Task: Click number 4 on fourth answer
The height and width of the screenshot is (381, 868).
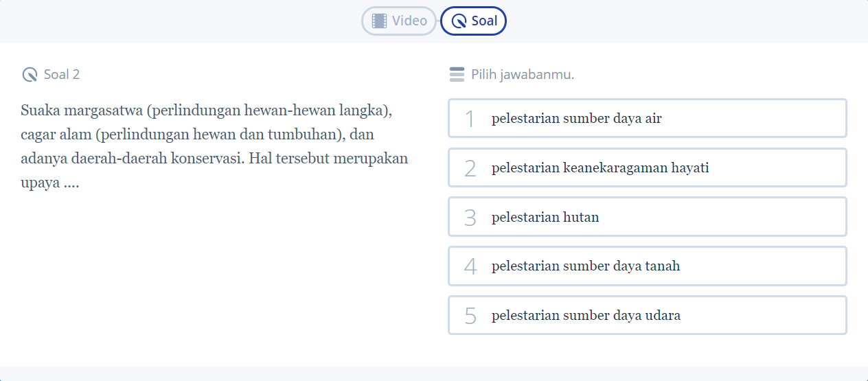Action: (470, 266)
